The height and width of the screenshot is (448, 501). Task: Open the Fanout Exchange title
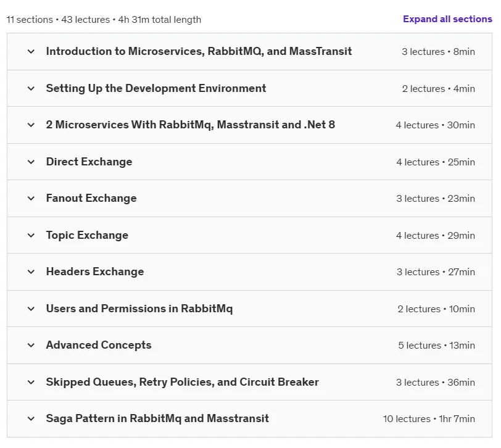(x=91, y=198)
